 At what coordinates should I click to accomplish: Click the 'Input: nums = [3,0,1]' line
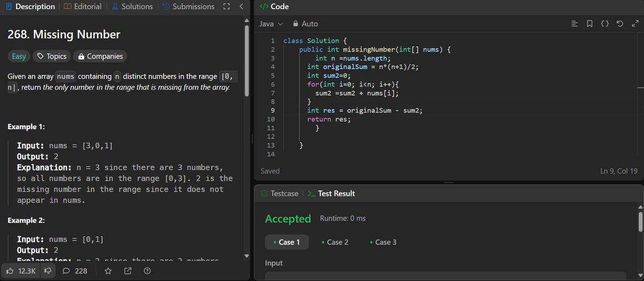coord(65,146)
